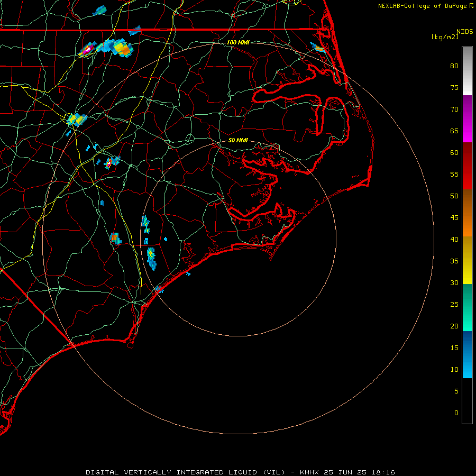
Task: Click the 10 value on the color scale
Action: pos(454,370)
